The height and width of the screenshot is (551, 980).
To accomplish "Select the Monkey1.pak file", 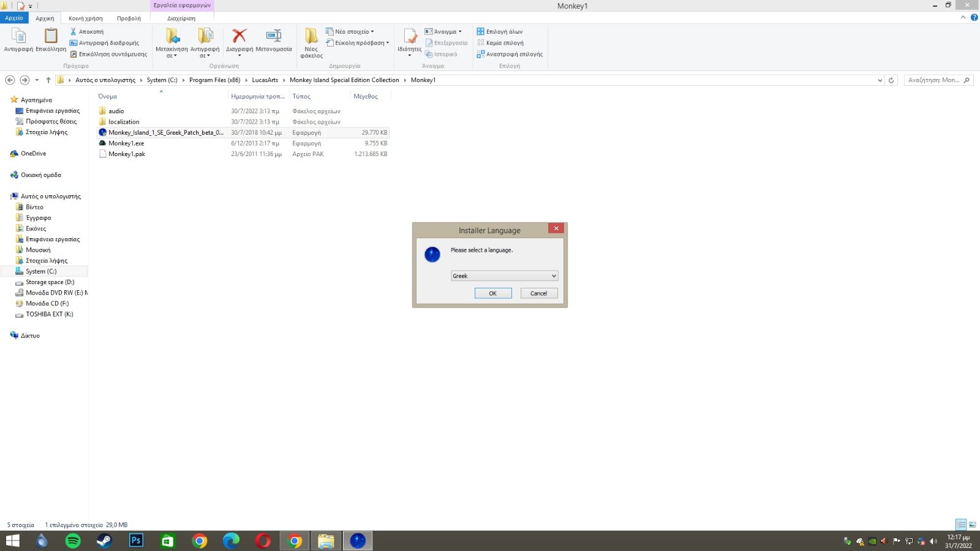I will (127, 154).
